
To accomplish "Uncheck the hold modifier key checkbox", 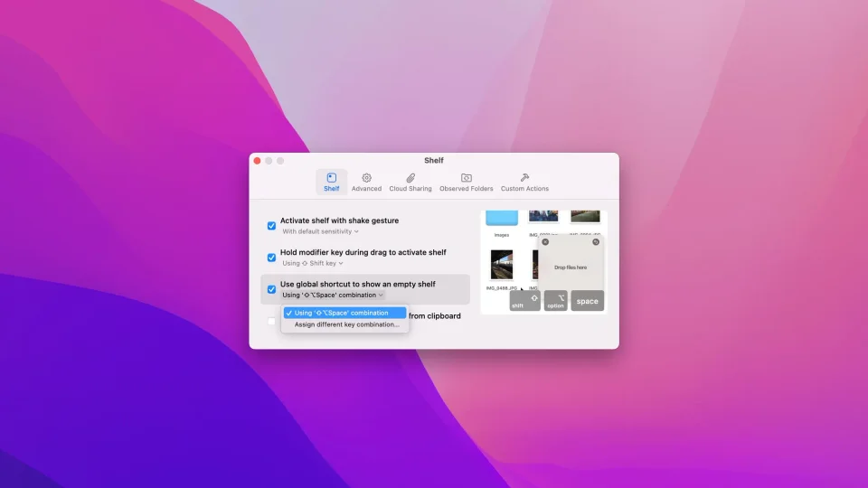I will tap(271, 258).
